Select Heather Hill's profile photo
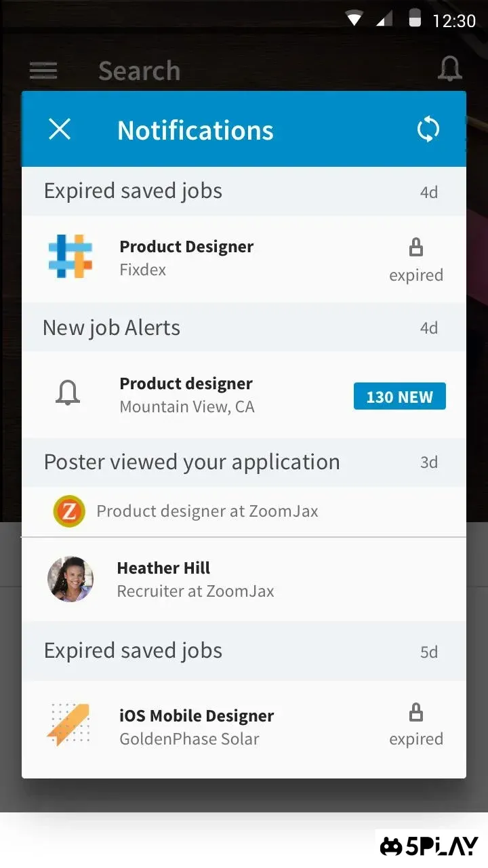488x868 pixels. [70, 579]
